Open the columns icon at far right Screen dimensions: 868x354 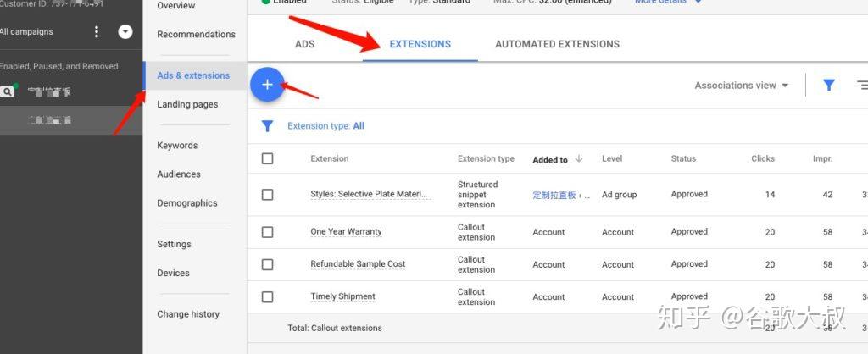point(862,86)
